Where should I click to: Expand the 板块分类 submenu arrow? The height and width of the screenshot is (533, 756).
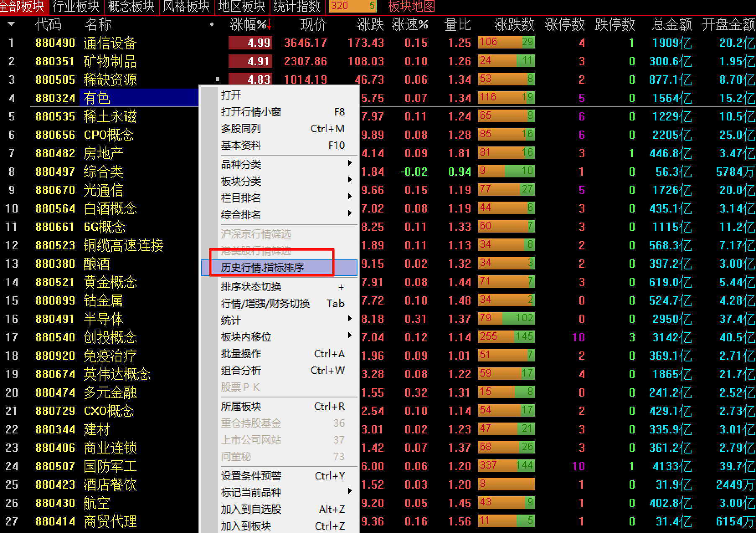(350, 180)
